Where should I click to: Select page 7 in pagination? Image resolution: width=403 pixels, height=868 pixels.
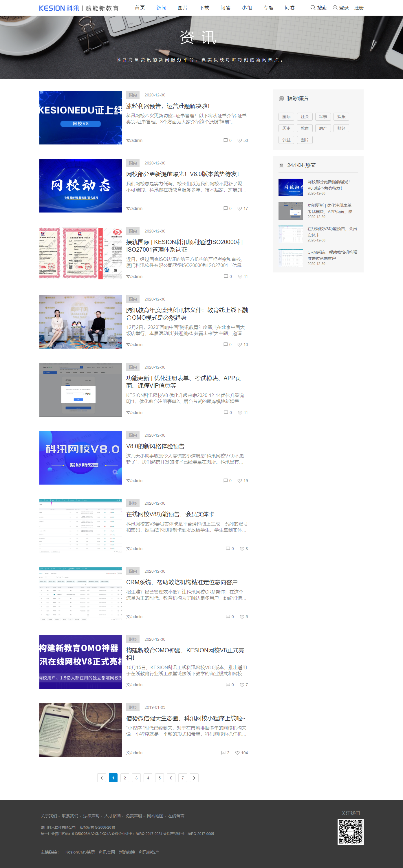(183, 778)
